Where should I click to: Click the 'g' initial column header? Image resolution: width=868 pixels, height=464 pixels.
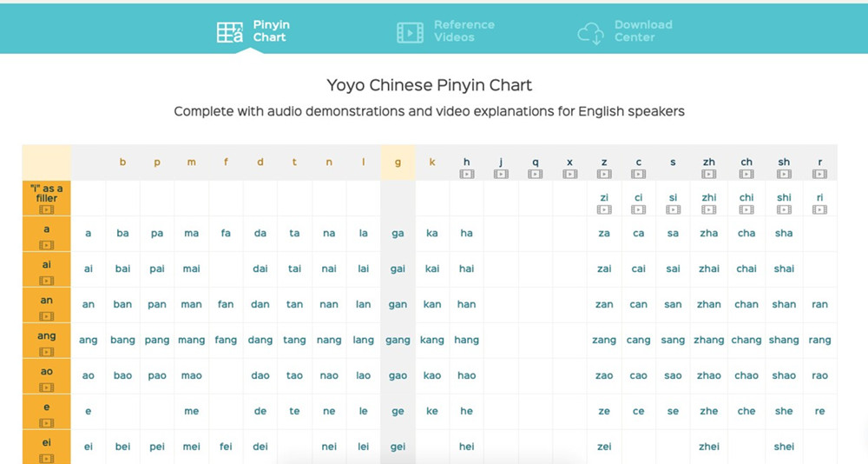[x=398, y=162]
